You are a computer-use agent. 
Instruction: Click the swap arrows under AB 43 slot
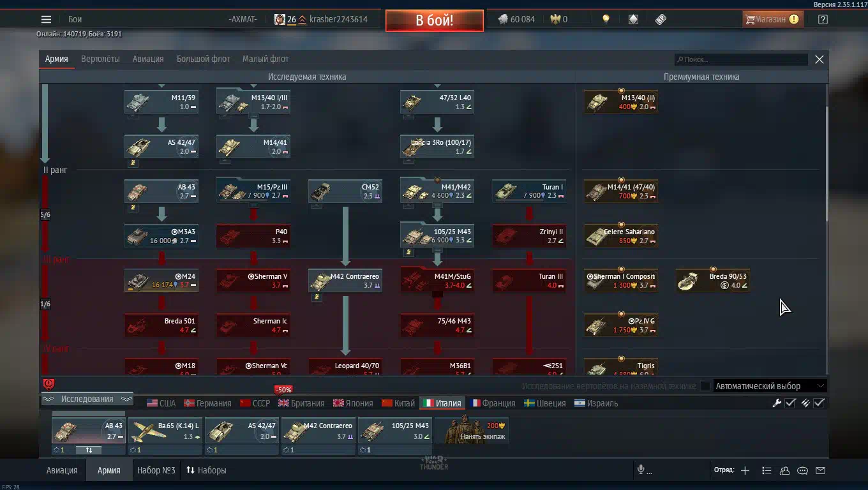pos(89,450)
